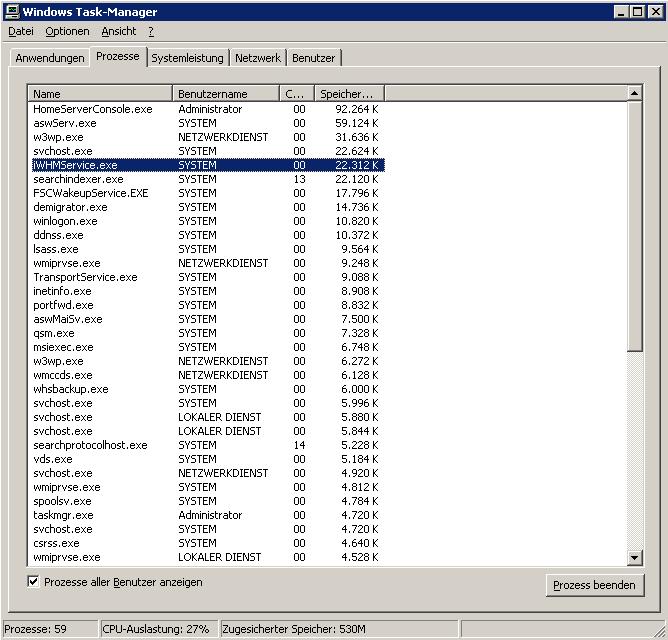668x640 pixels.
Task: Click the 92.264 K memory value
Action: [x=357, y=109]
